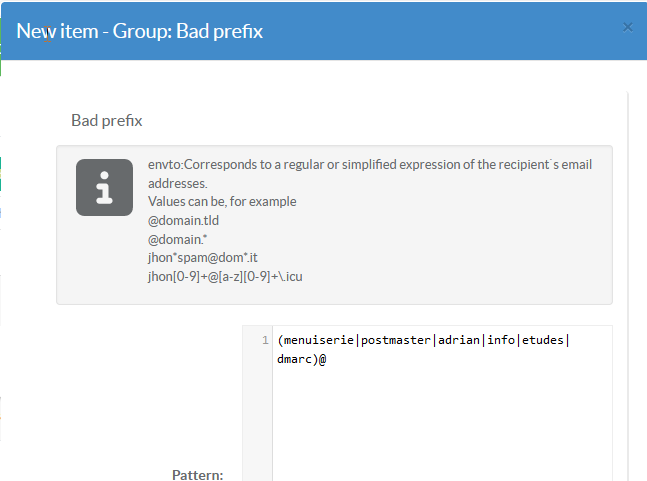
Task: Click the "Bad prefix" section heading
Action: tap(107, 121)
